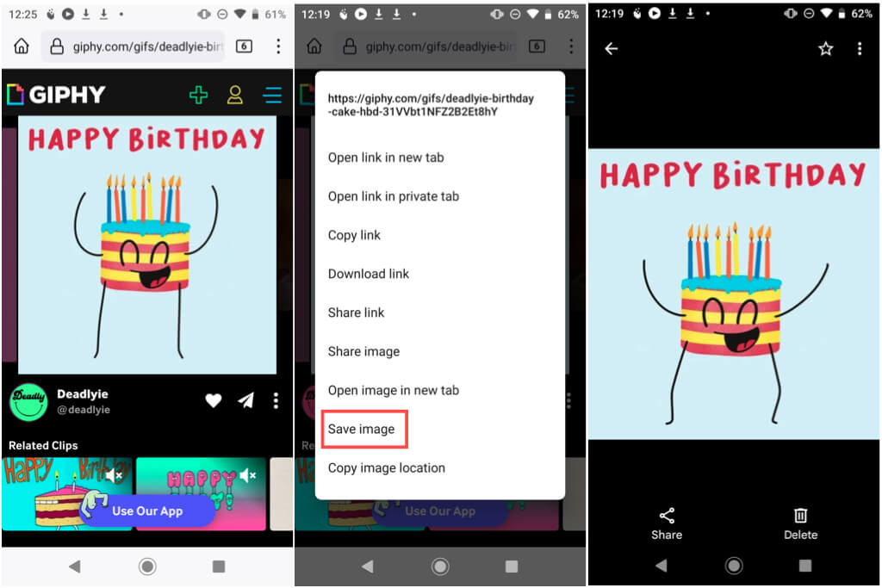This screenshot has width=882, height=588.
Task: Select Open link in private tab
Action: [393, 196]
